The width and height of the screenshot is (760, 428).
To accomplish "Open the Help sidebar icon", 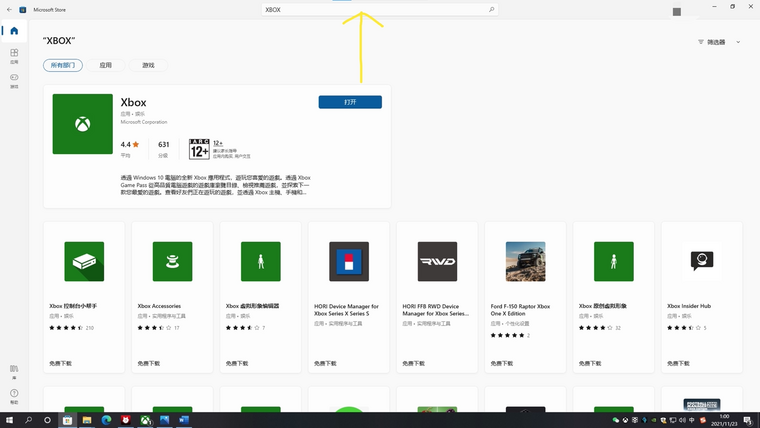I will (x=14, y=396).
